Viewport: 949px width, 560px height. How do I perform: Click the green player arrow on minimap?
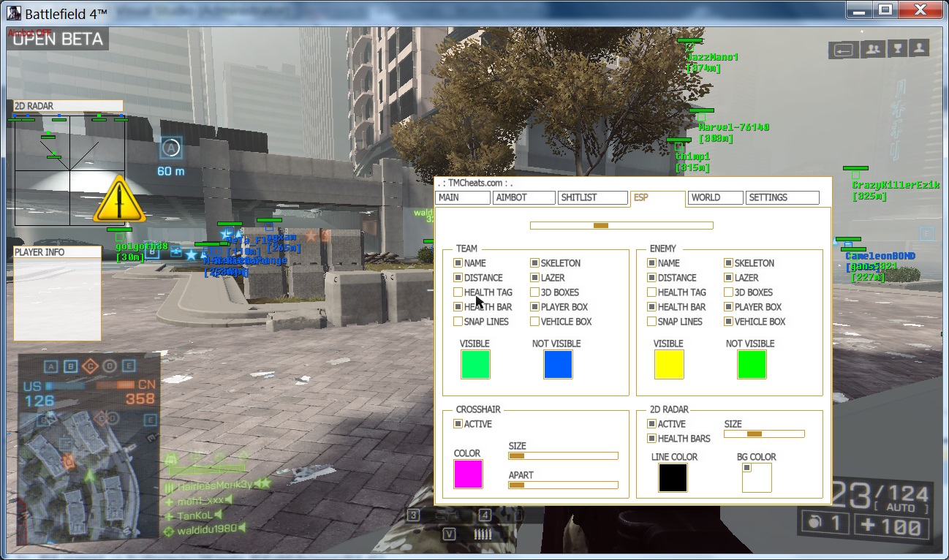[x=89, y=476]
